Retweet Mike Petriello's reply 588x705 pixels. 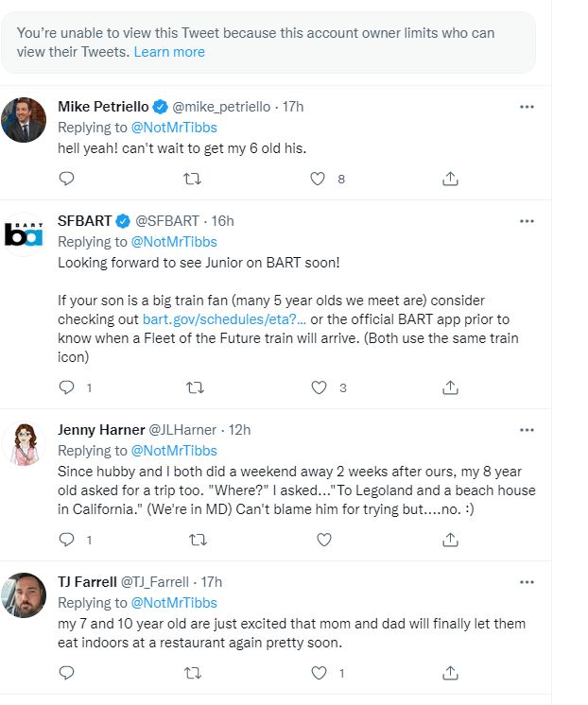coord(193,179)
